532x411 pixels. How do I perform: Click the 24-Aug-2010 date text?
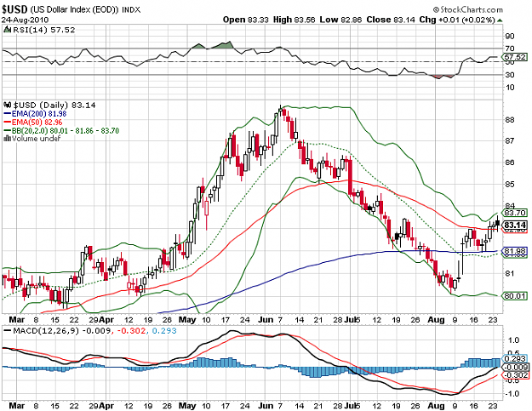25,20
